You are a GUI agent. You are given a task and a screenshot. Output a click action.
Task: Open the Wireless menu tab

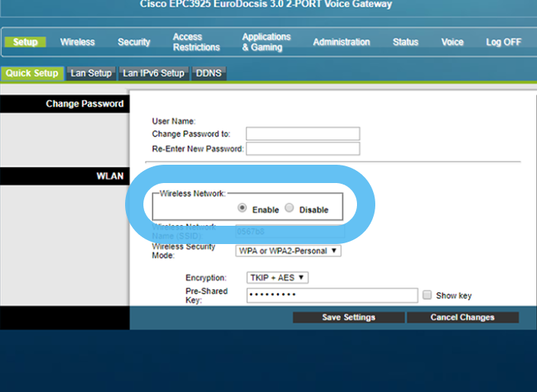pyautogui.click(x=77, y=42)
